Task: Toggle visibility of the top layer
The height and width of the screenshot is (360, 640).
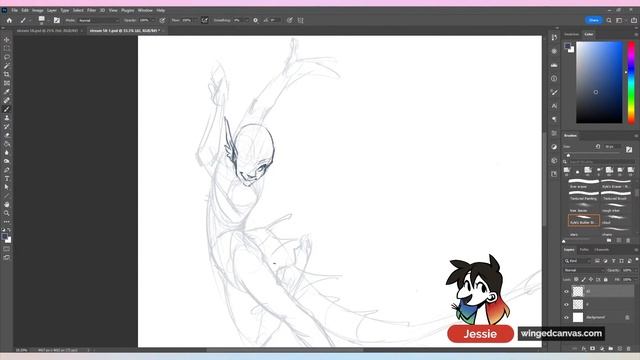Action: [566, 291]
